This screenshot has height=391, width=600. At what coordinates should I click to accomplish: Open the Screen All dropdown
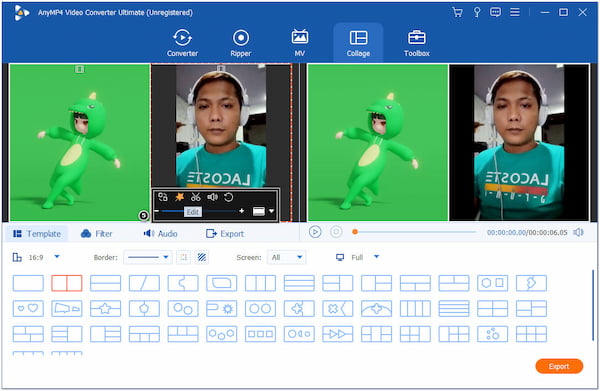(287, 257)
